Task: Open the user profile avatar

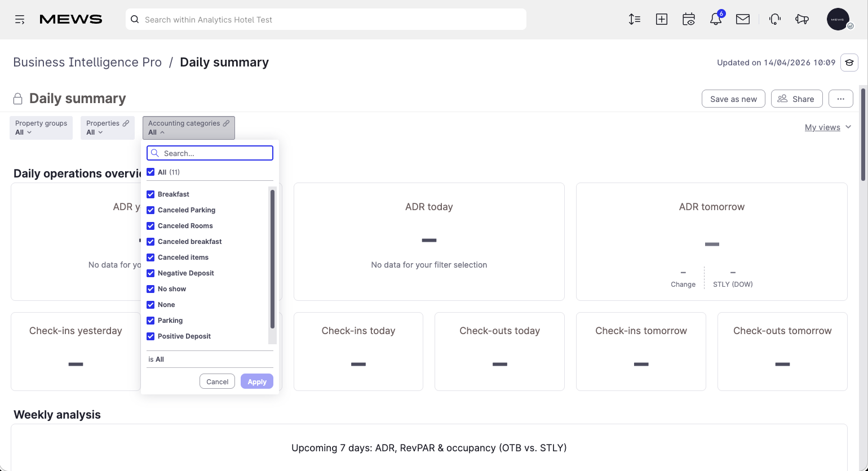Action: [x=839, y=19]
